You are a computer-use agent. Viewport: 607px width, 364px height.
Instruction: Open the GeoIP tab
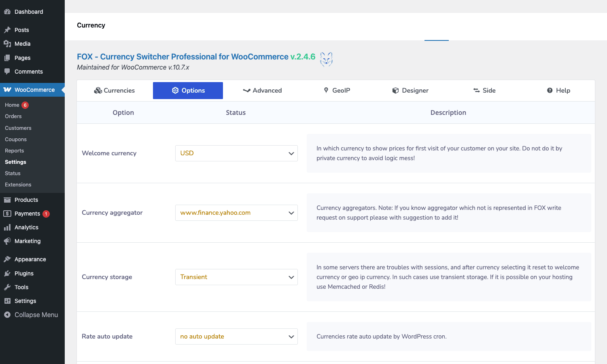coord(337,91)
